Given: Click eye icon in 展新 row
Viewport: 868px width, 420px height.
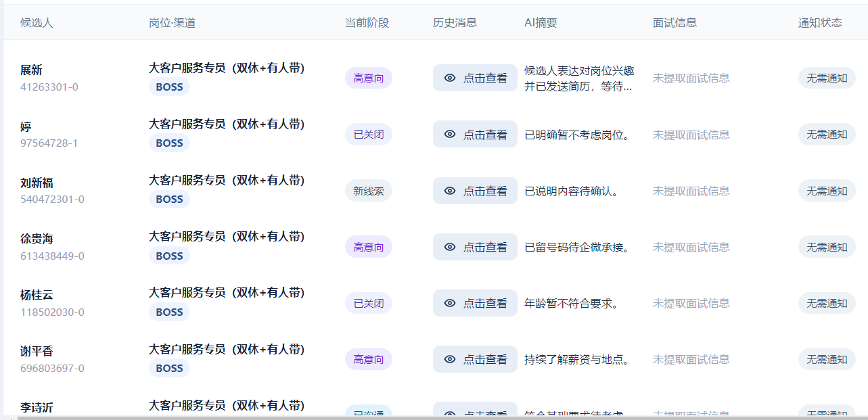Looking at the screenshot, I should coord(450,78).
